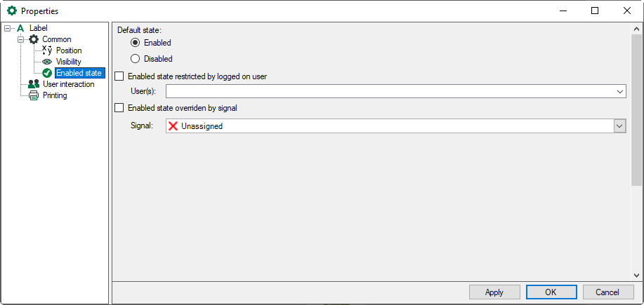The image size is (644, 305).
Task: Click the User interaction people icon
Action: 34,84
